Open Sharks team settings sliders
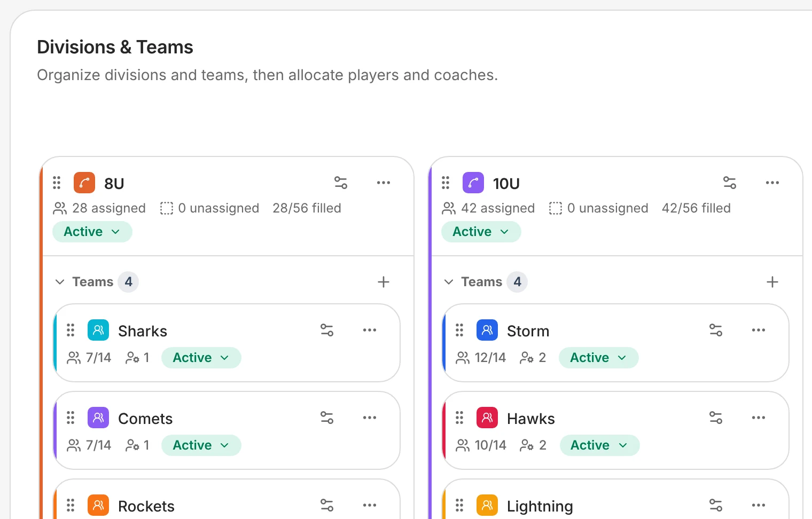This screenshot has width=812, height=519. [x=327, y=330]
